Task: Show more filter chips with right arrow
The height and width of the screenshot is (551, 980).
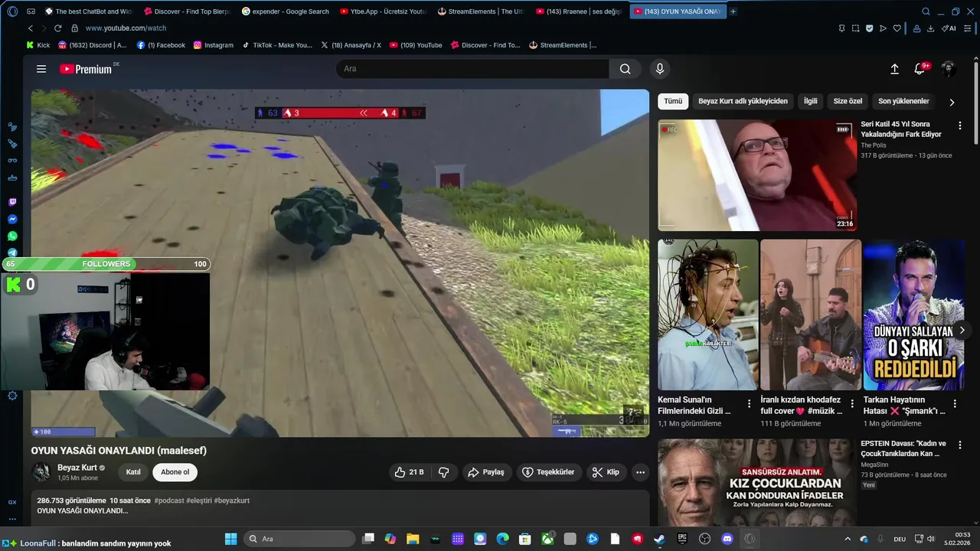Action: 952,102
